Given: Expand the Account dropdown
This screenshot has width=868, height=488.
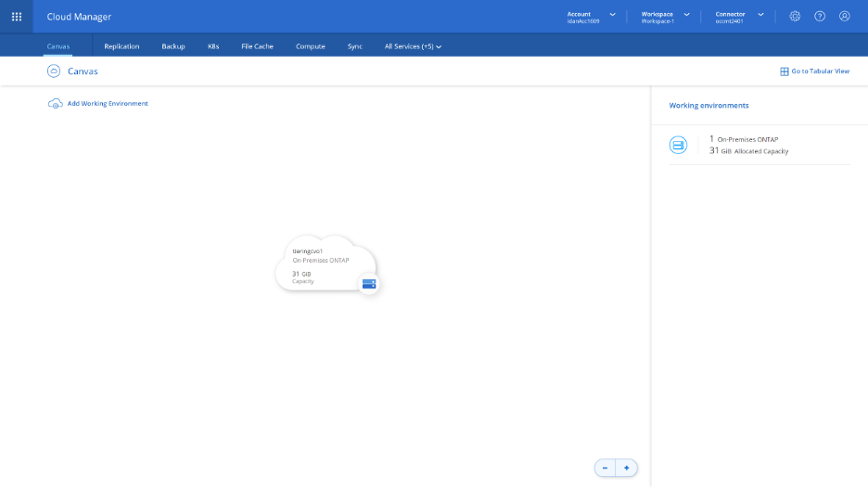Looking at the screenshot, I should point(612,15).
